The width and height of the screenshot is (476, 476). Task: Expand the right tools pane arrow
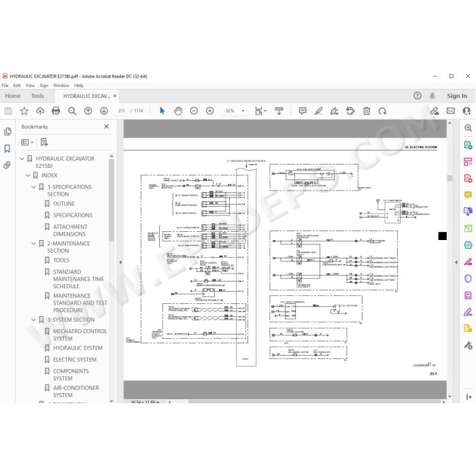point(456,262)
